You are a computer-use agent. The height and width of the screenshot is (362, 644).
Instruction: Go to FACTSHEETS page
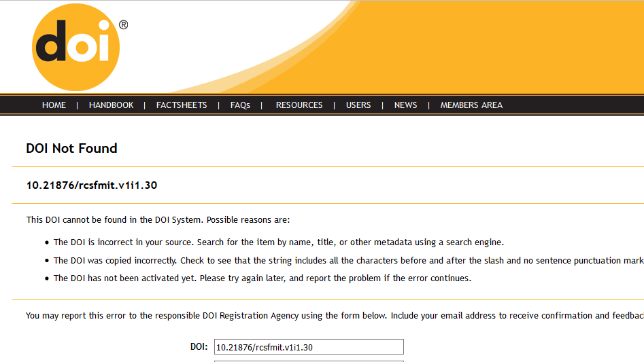coord(182,105)
